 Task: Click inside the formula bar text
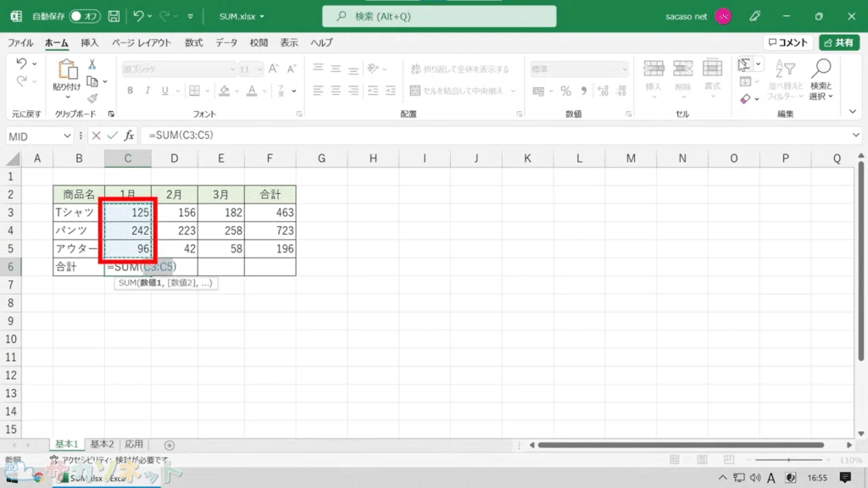[x=181, y=136]
